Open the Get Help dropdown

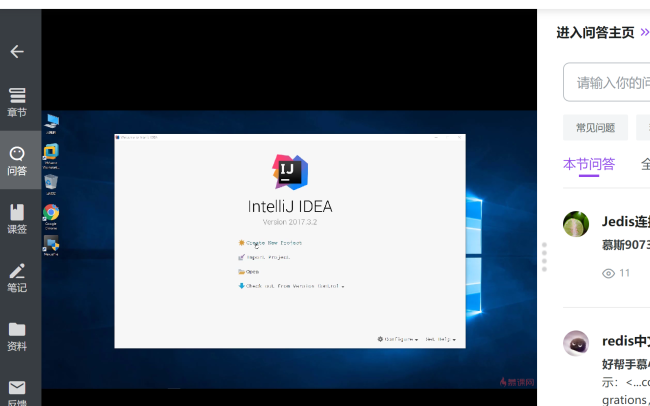[x=440, y=339]
